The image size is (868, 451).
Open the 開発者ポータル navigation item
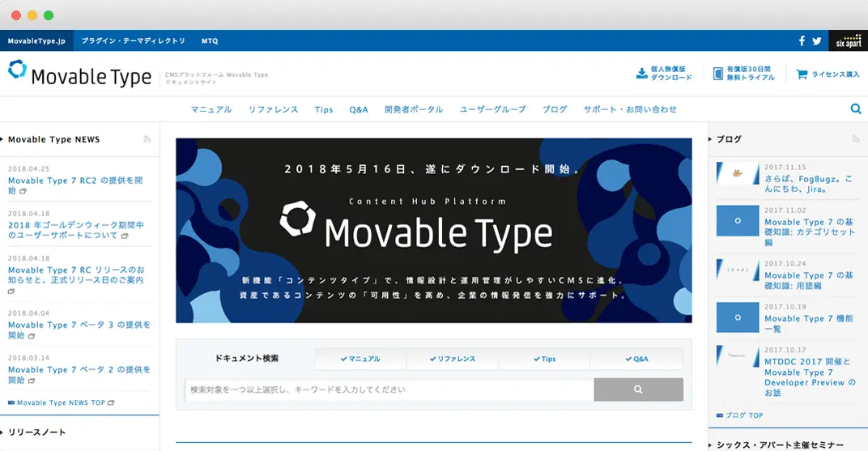tap(414, 109)
